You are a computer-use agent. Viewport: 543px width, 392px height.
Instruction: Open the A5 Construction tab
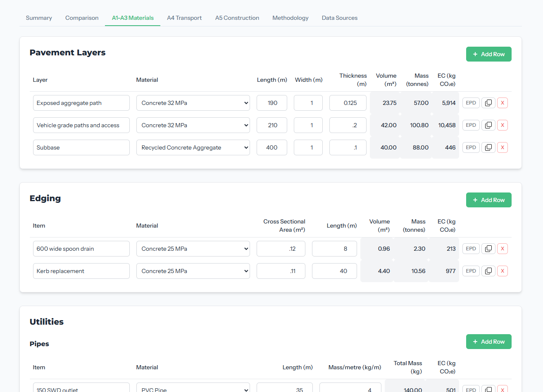pos(237,18)
